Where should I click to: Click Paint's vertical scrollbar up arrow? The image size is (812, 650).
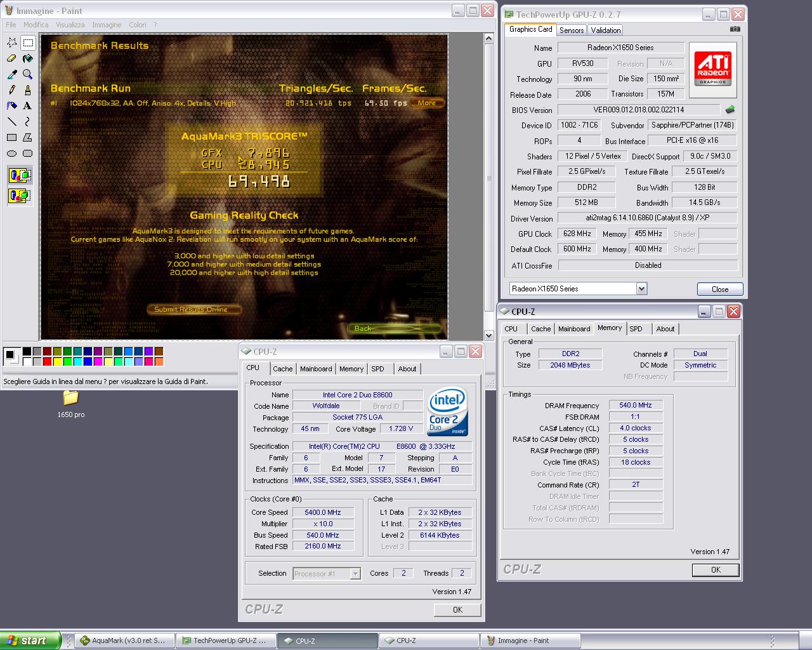point(488,39)
